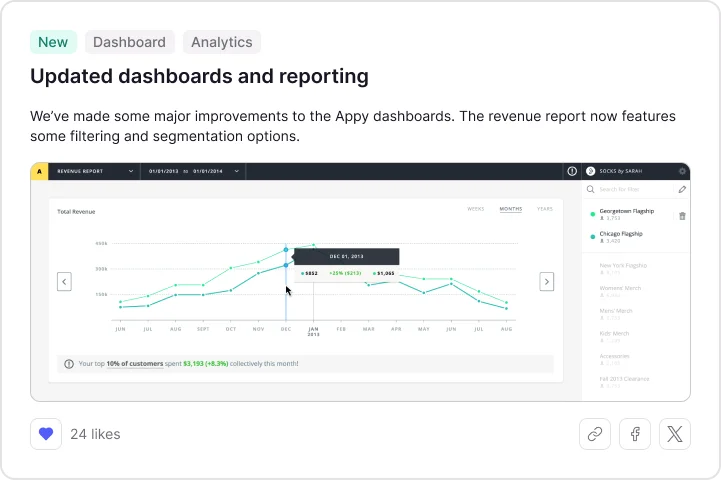Copy the post link via chain icon
This screenshot has width=721, height=480.
(x=595, y=434)
